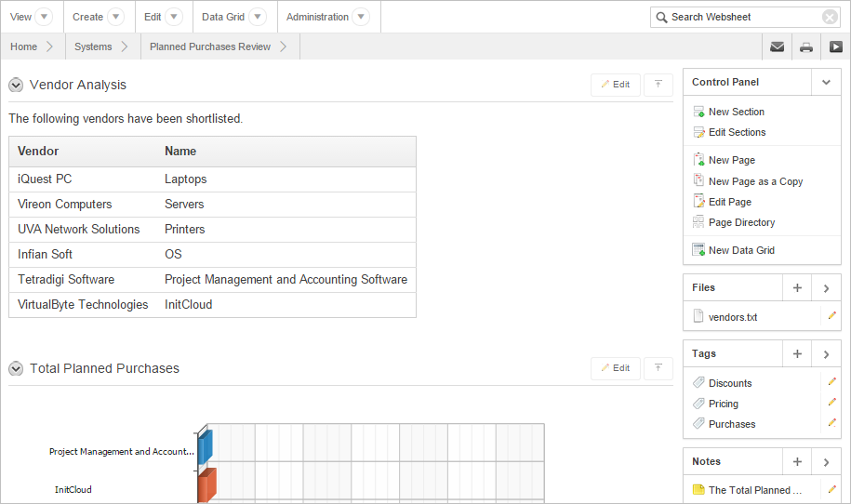Screen dimensions: 851x504
Task: Collapse the Vendor Analysis section
Action: [x=16, y=86]
